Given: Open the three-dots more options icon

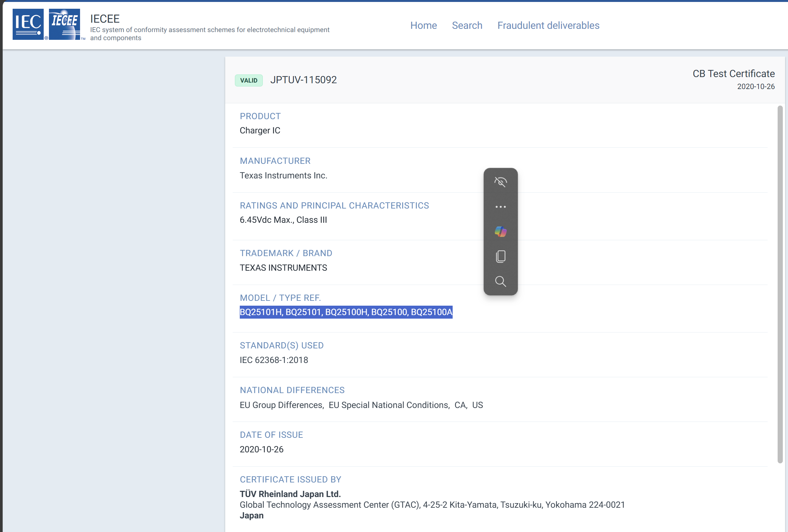Looking at the screenshot, I should click(501, 207).
